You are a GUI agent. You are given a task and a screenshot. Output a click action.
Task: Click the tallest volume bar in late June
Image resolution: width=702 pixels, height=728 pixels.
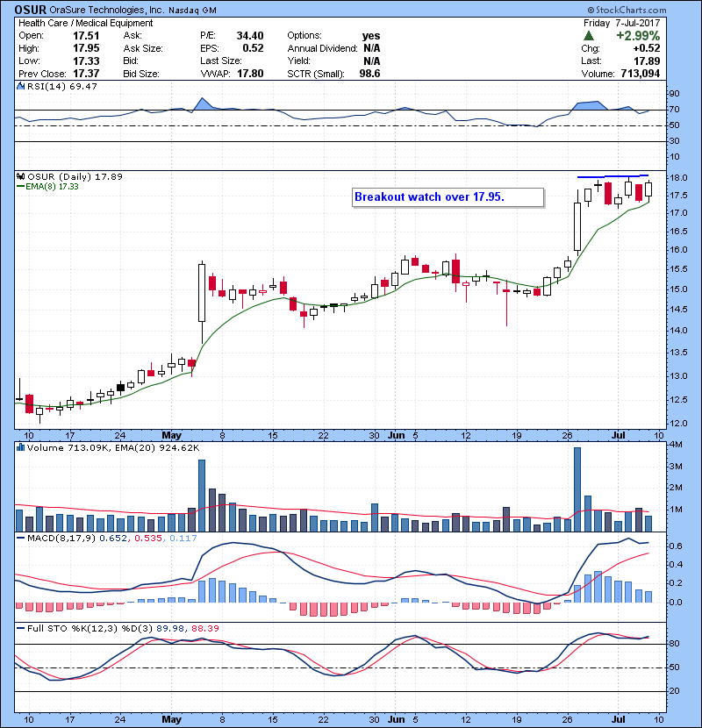pyautogui.click(x=577, y=489)
